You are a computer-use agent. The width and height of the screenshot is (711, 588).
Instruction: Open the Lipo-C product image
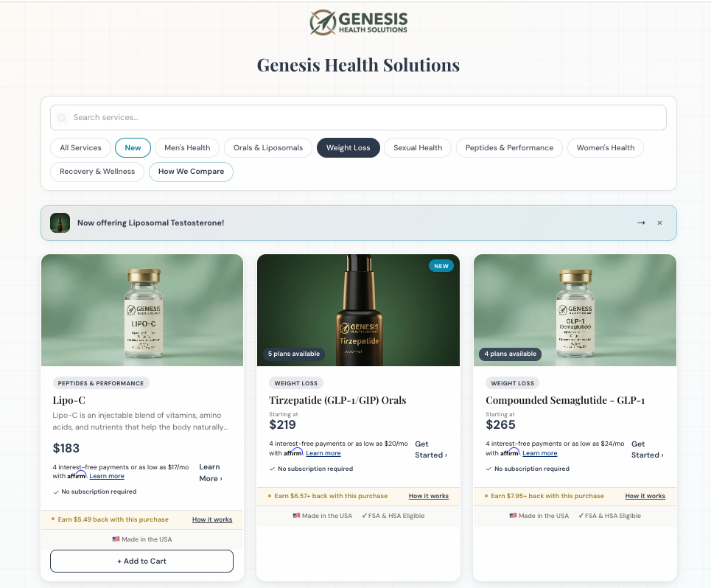click(x=142, y=310)
